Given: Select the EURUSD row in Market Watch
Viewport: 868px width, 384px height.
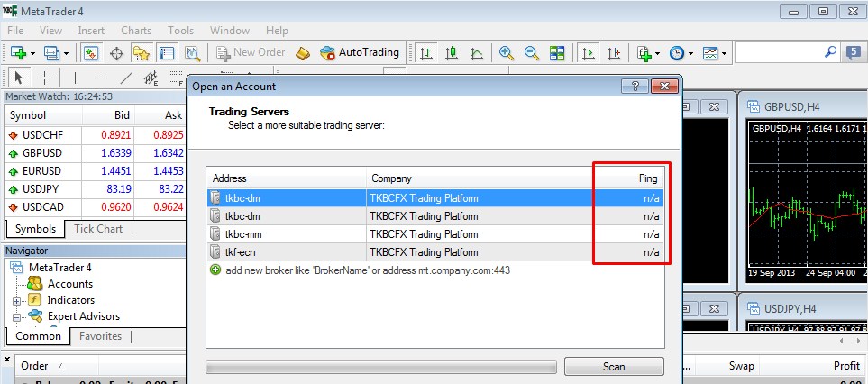Looking at the screenshot, I should (x=95, y=171).
